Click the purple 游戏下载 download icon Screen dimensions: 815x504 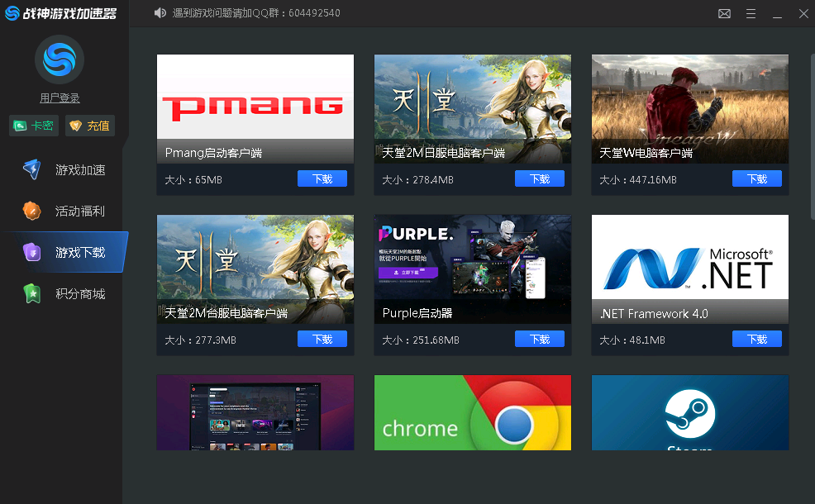pyautogui.click(x=32, y=252)
